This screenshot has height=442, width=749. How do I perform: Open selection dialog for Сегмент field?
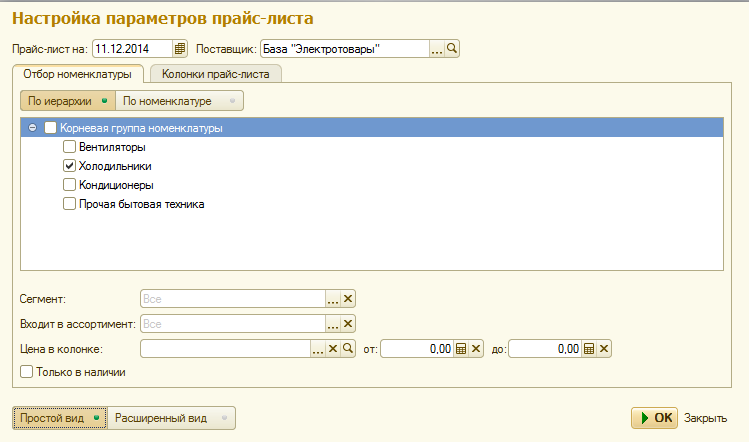pyautogui.click(x=333, y=298)
